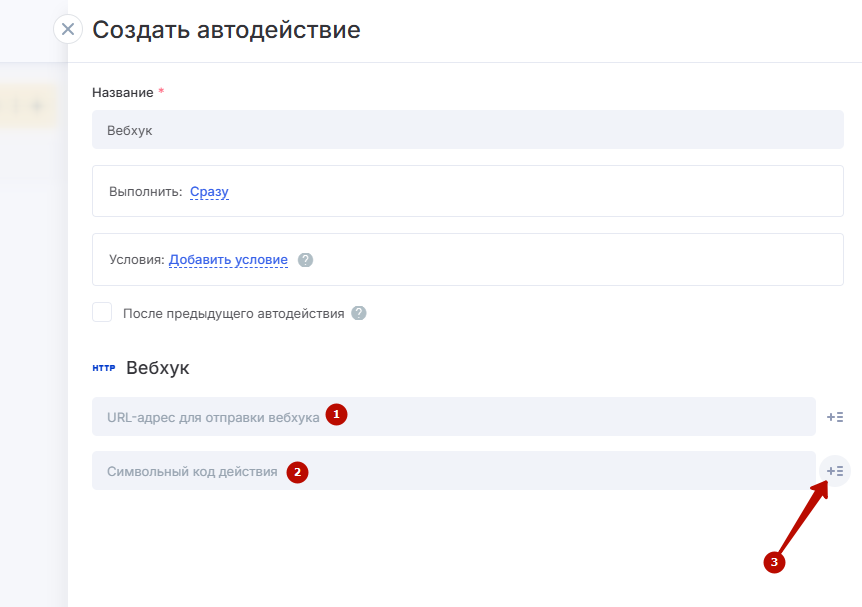Click the Условия label text
Image resolution: width=862 pixels, height=607 pixels.
136,260
